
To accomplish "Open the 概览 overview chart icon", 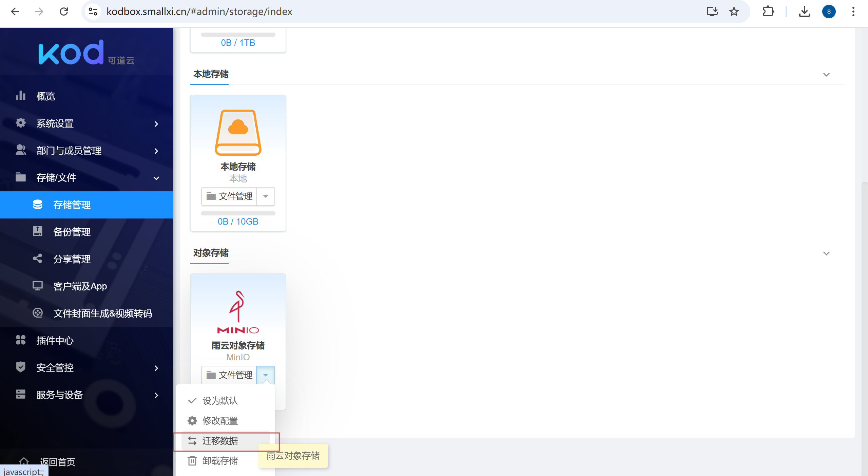I will (21, 96).
